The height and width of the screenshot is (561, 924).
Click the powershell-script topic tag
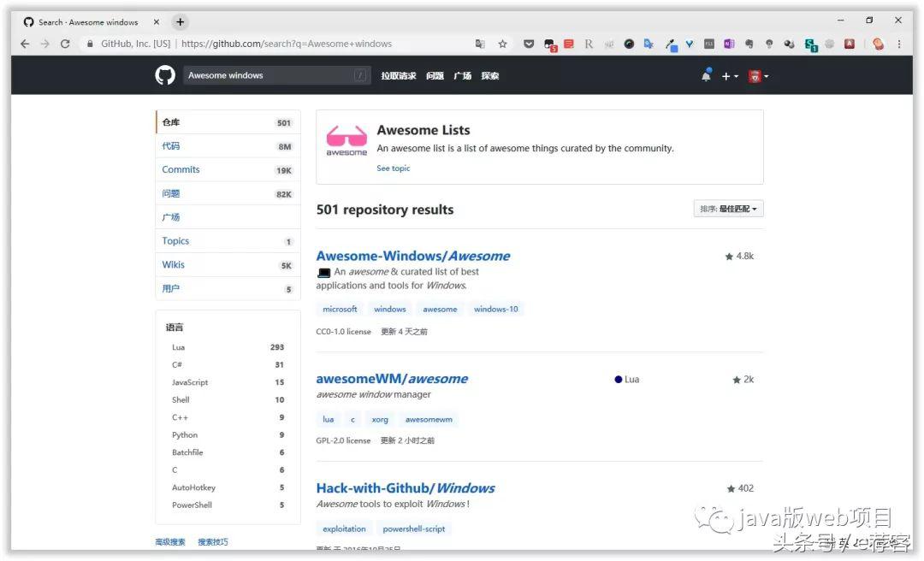414,529
